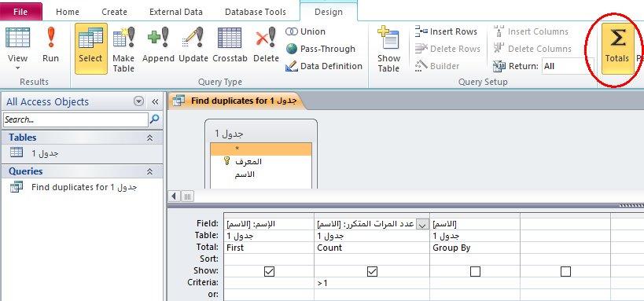Switch to the Home tab
This screenshot has width=644, height=301.
coord(68,12)
